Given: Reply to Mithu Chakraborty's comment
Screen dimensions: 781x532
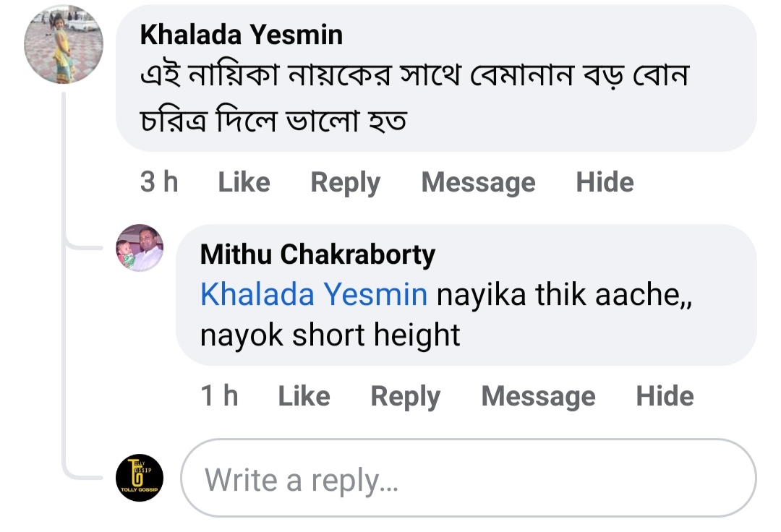Looking at the screenshot, I should coord(405,396).
